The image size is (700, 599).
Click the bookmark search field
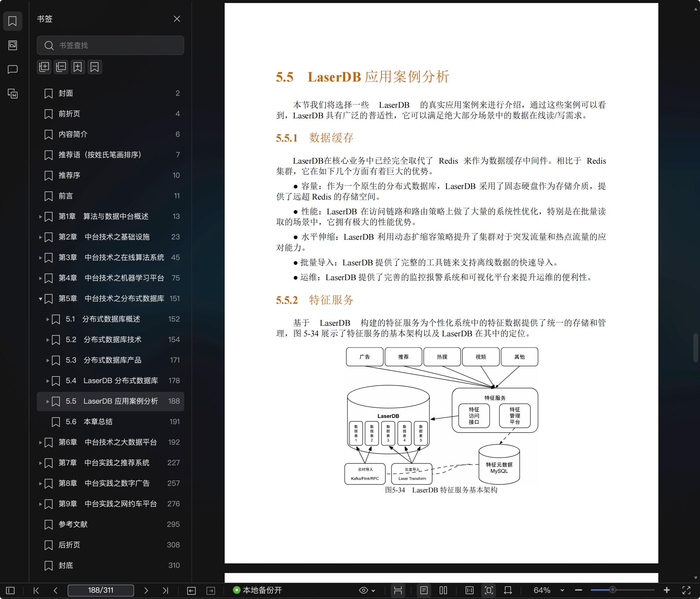pyautogui.click(x=111, y=45)
